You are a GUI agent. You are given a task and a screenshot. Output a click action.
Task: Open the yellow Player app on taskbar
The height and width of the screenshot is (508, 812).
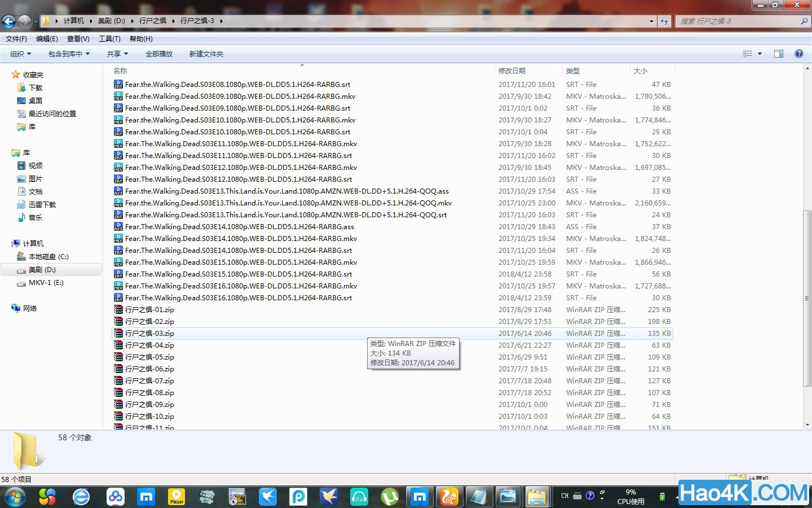(x=176, y=497)
